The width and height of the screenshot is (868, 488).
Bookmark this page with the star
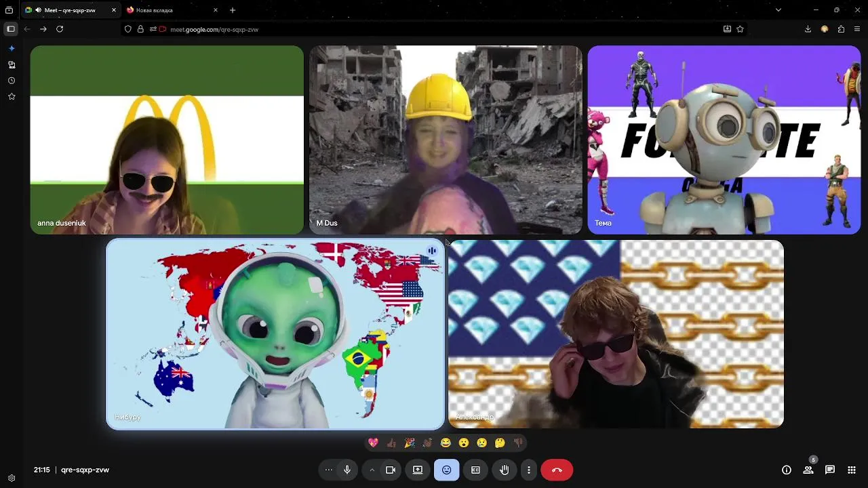(740, 29)
